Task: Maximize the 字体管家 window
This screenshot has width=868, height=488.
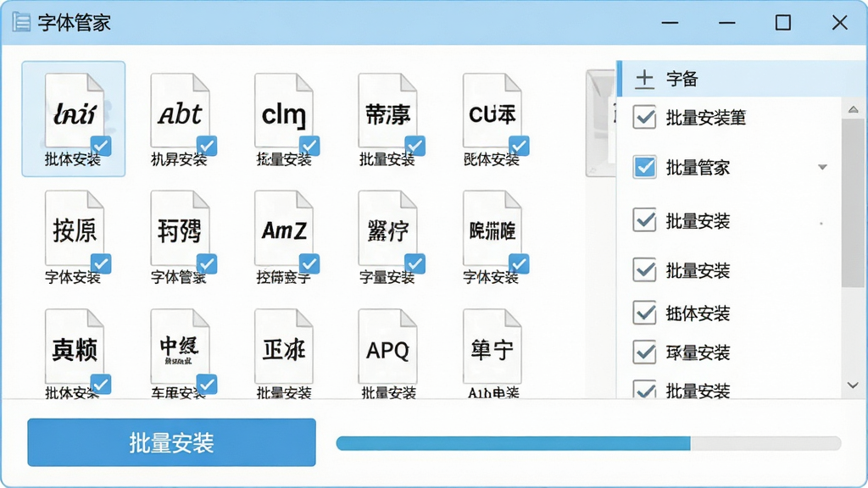Action: (782, 23)
